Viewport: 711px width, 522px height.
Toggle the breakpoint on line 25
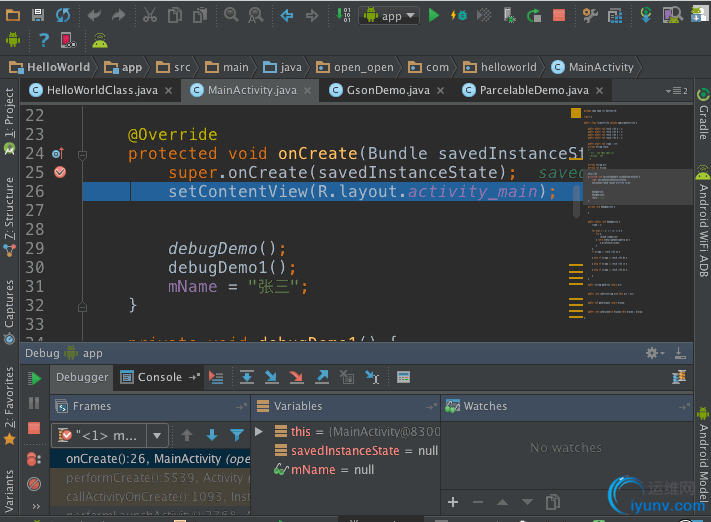60,172
